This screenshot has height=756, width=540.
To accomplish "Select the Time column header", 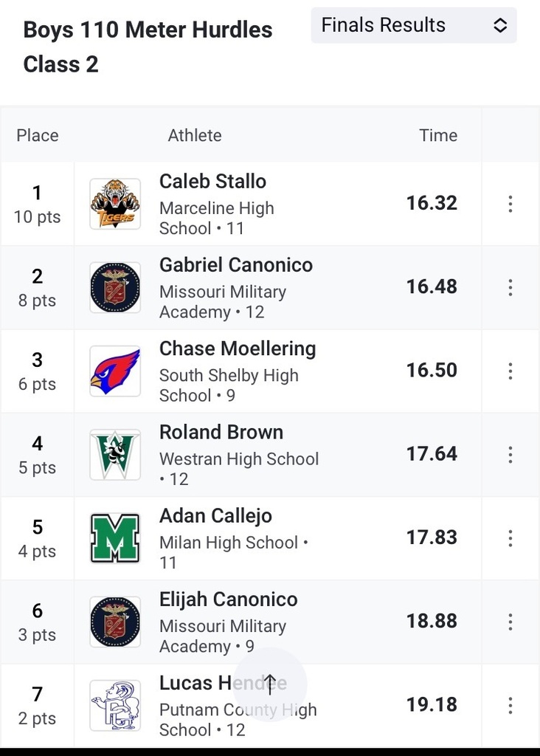I will [438, 136].
